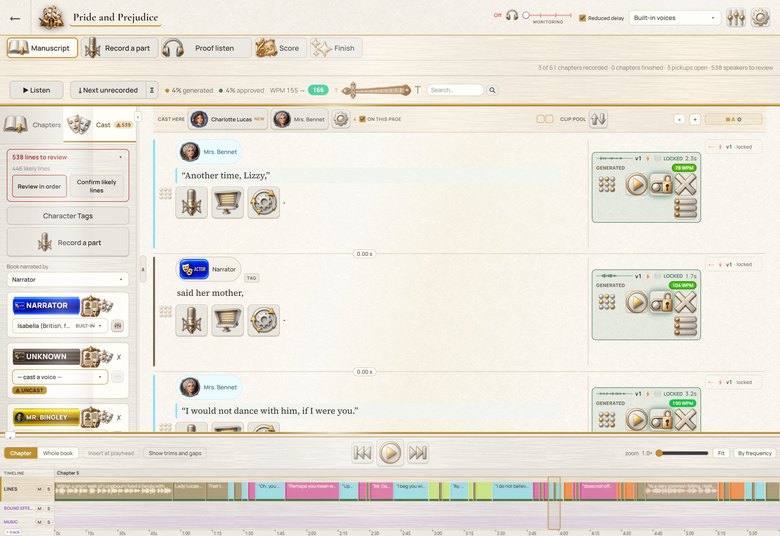Viewport: 780px width, 536px height.
Task: Open the list menu on the 1.7s clip
Action: click(685, 326)
